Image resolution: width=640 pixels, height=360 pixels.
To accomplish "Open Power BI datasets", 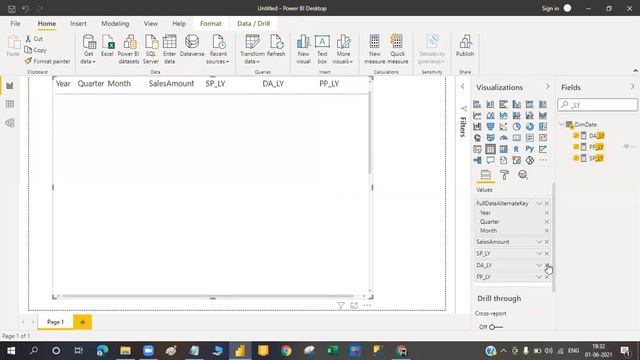I will [x=129, y=49].
